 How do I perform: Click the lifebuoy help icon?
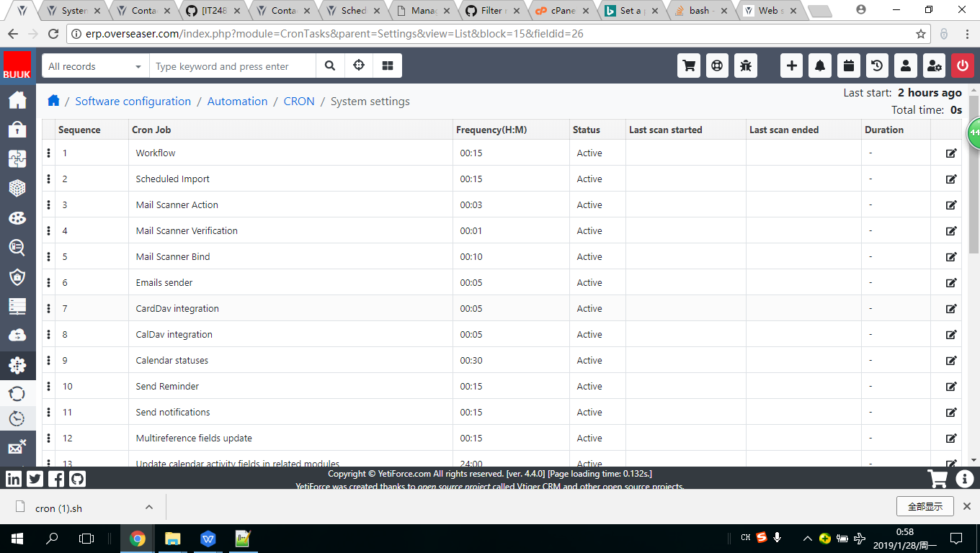coord(717,66)
